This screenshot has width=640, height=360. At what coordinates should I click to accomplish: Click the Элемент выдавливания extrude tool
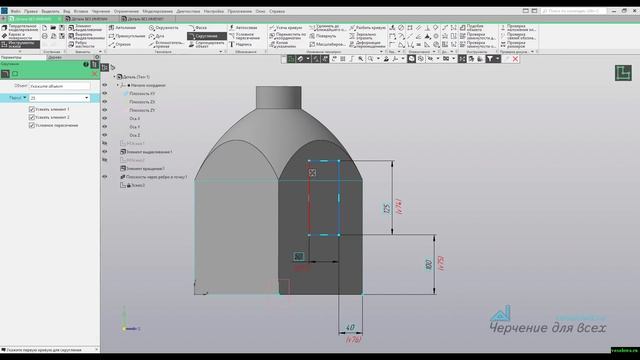[x=85, y=28]
